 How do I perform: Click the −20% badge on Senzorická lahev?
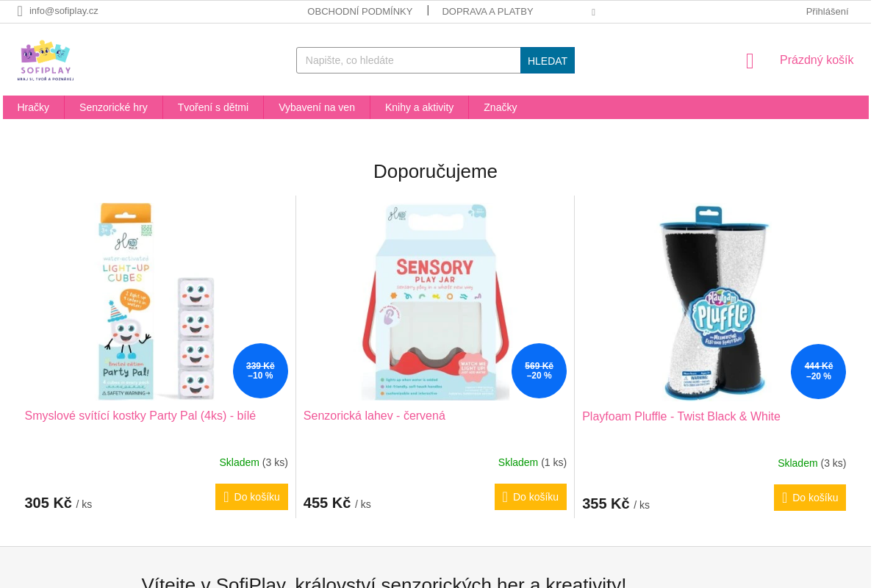[539, 370]
